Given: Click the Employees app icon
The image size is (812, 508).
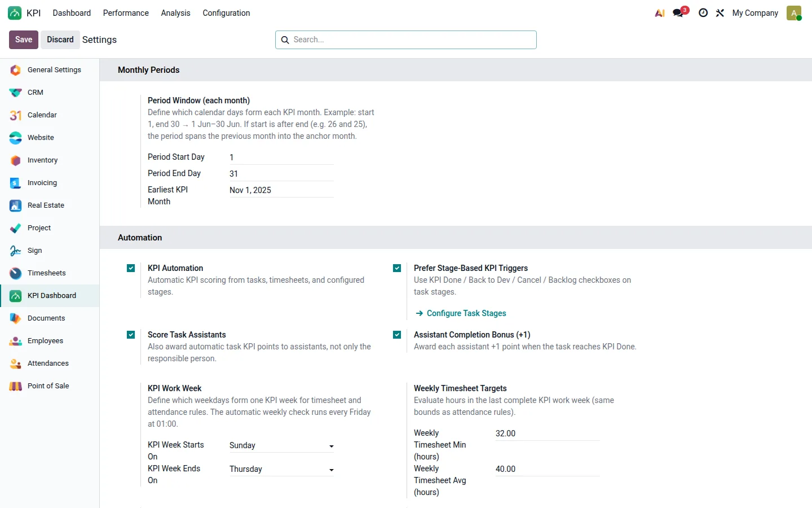Looking at the screenshot, I should point(16,341).
